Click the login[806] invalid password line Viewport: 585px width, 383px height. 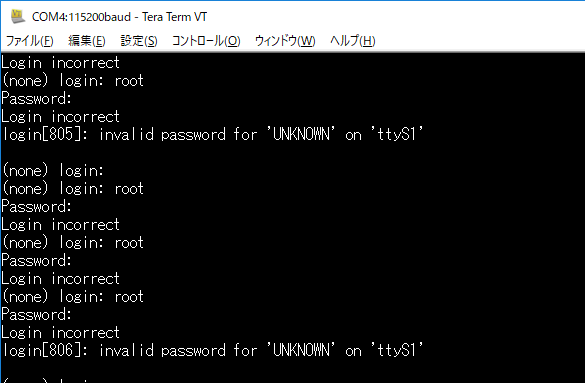pyautogui.click(x=212, y=350)
